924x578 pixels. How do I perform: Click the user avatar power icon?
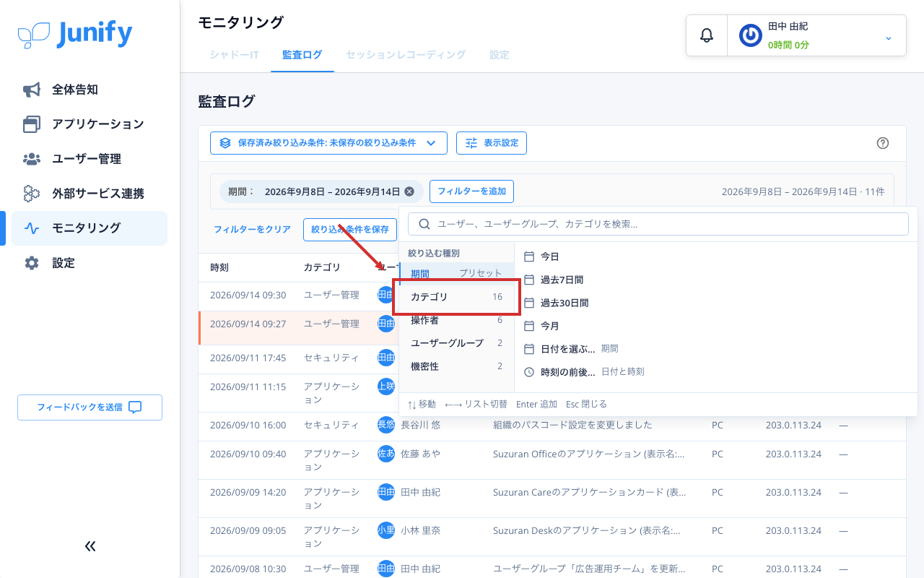tap(751, 35)
